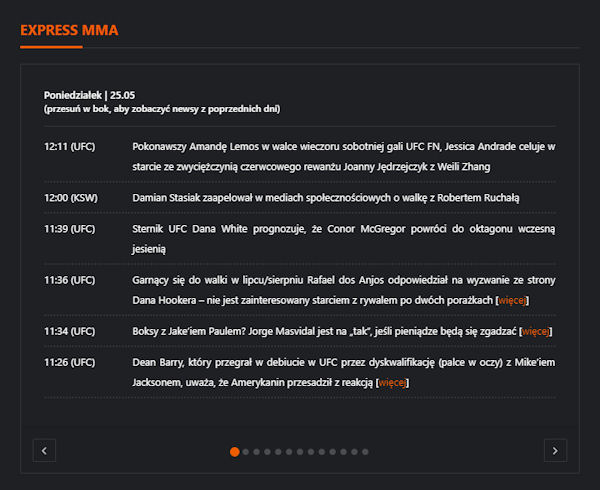Screen dimensions: 600x490
Task: Select the last pagination dot
Action: pos(366,451)
